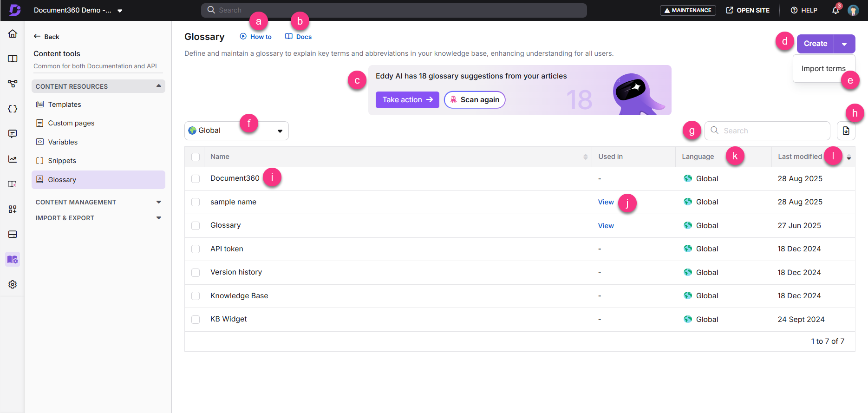This screenshot has width=868, height=413.
Task: Click the How to play icon
Action: click(243, 36)
